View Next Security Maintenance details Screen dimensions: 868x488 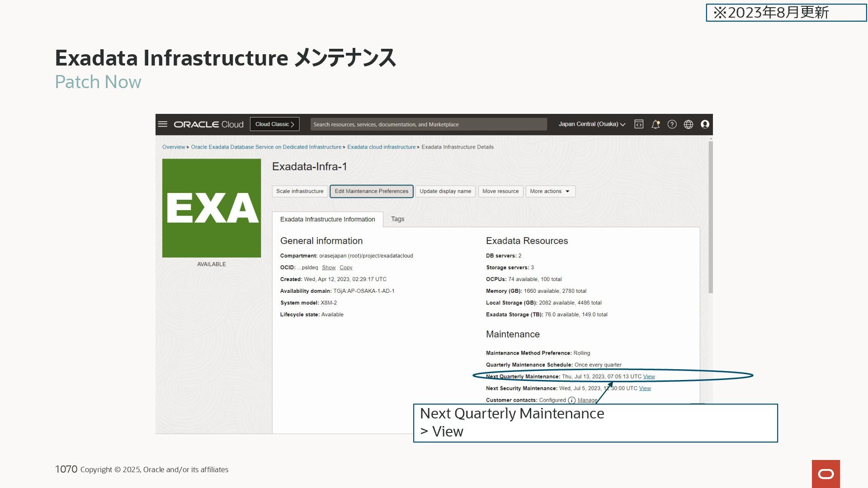coord(645,389)
